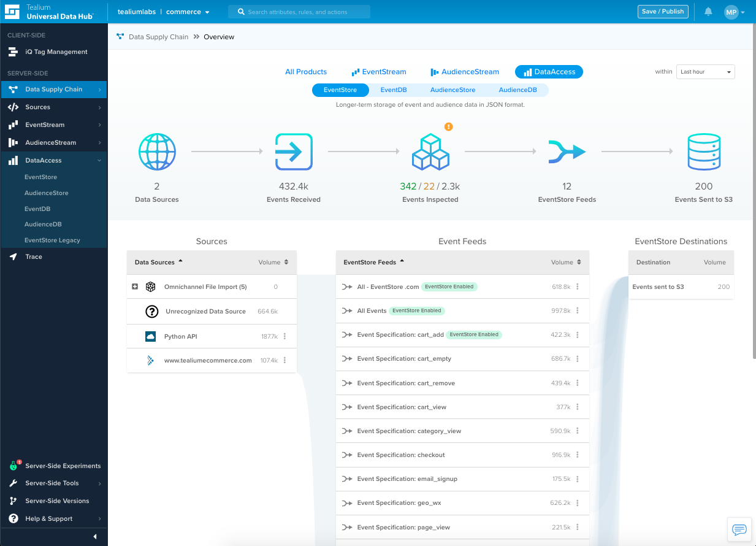
Task: Click the EventStore Feeds merge icon
Action: click(x=567, y=152)
